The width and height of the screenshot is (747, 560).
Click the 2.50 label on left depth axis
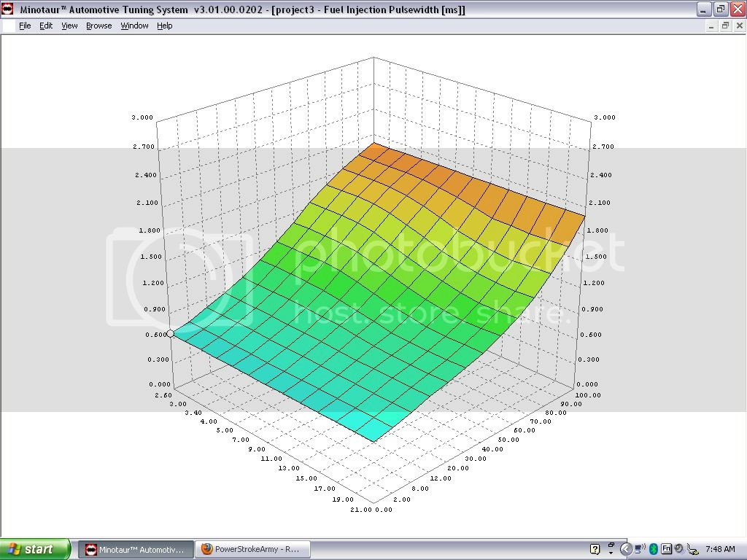[163, 395]
